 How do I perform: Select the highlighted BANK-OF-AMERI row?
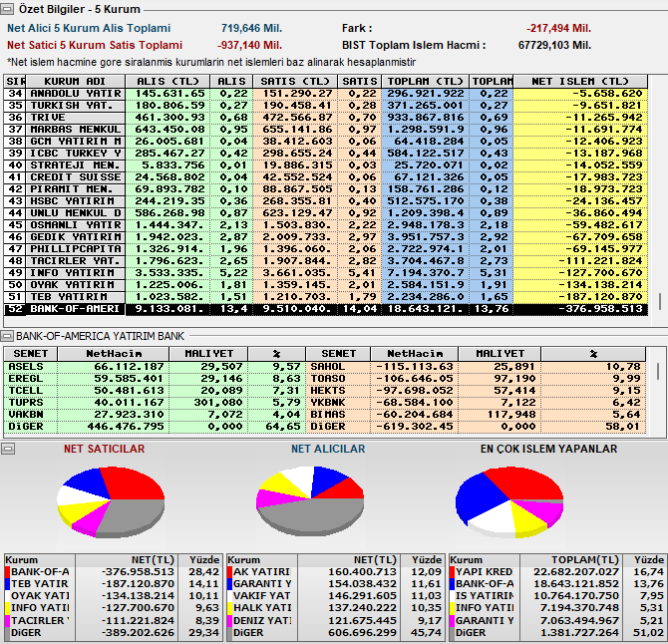tap(326, 309)
